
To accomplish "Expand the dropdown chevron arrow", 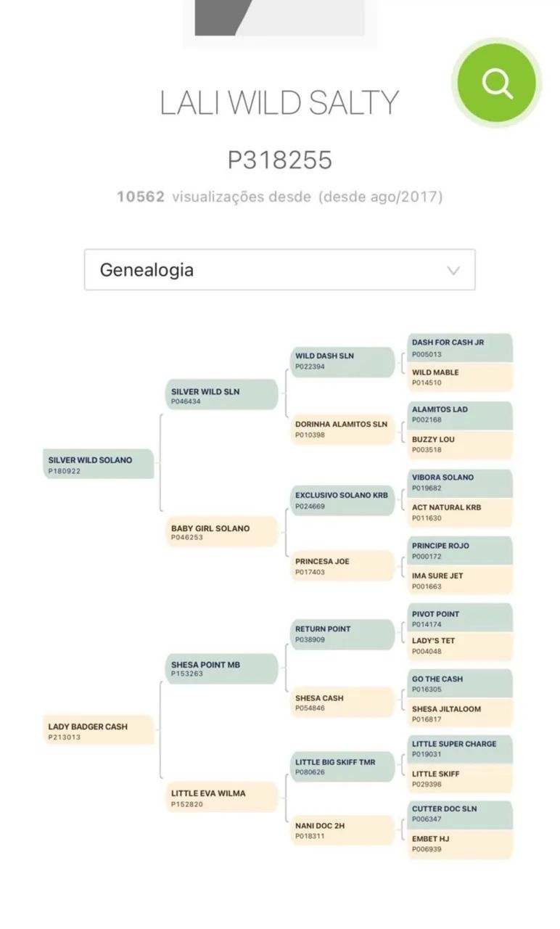I will (x=453, y=271).
